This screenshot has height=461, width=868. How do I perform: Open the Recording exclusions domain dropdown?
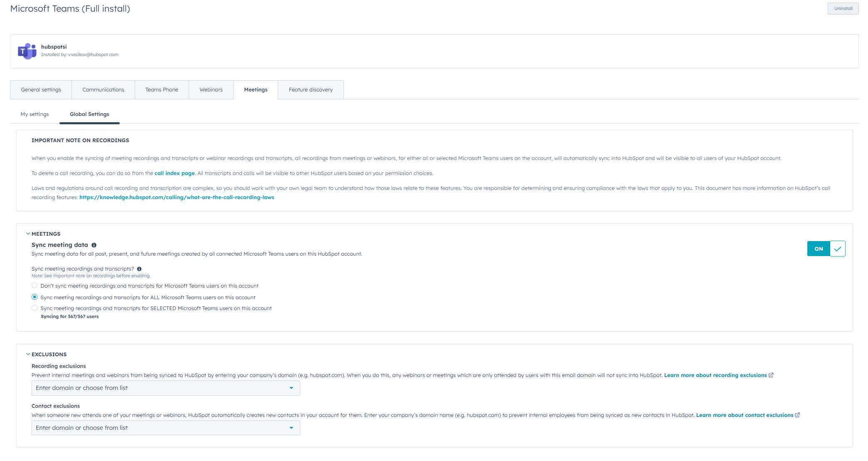[165, 388]
